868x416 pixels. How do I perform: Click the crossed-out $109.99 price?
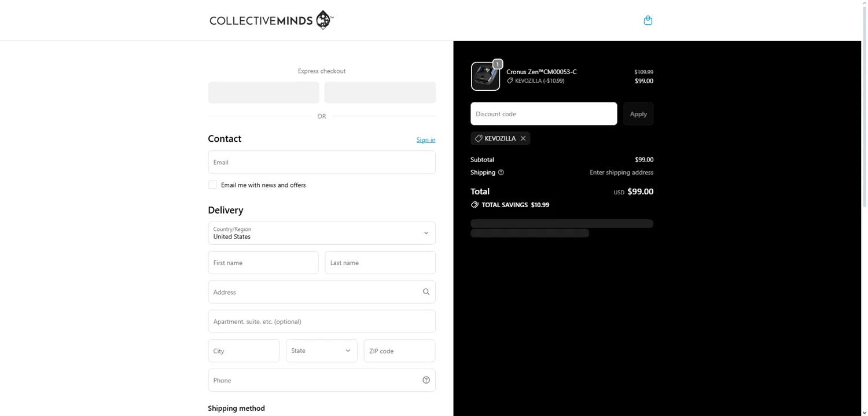(643, 72)
